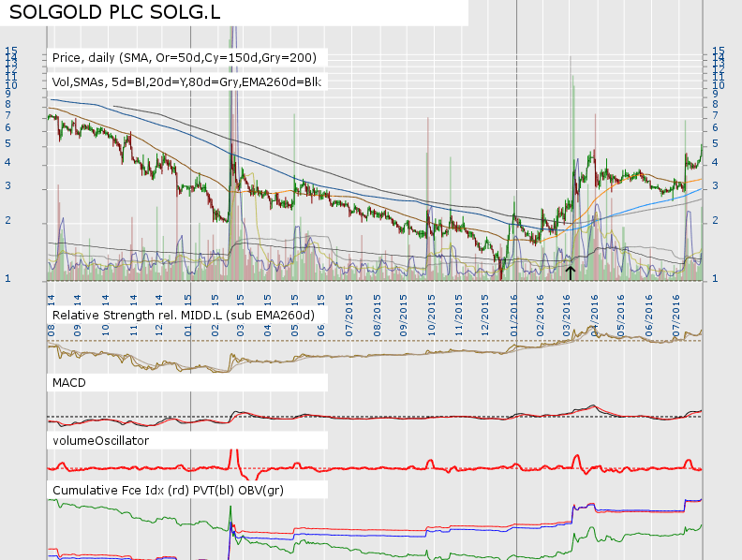The image size is (742, 560).
Task: Click the 06/2016 date axis label
Action: pyautogui.click(x=648, y=316)
